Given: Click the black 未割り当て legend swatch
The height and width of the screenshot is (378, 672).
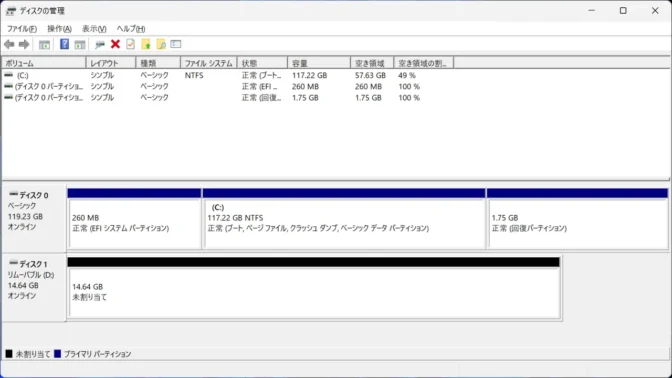Looking at the screenshot, I should (9, 354).
